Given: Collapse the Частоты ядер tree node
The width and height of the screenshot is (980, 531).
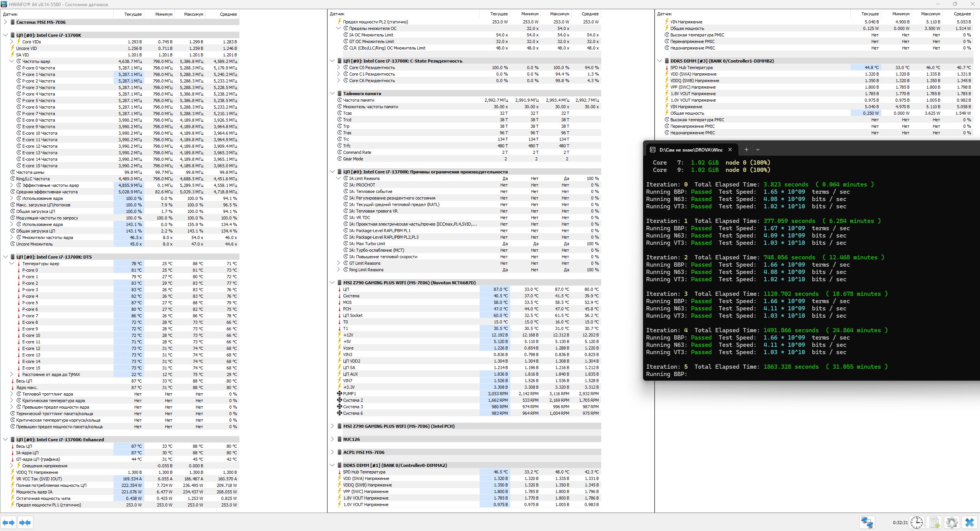Looking at the screenshot, I should click(x=12, y=61).
